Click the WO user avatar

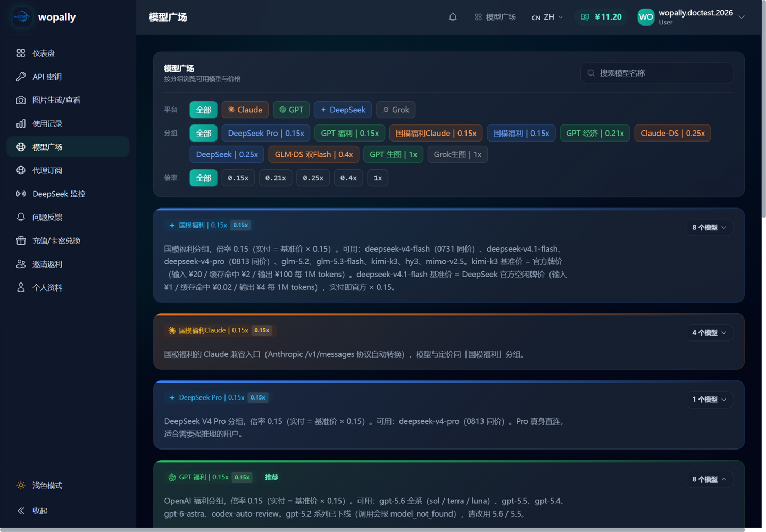[x=646, y=17]
